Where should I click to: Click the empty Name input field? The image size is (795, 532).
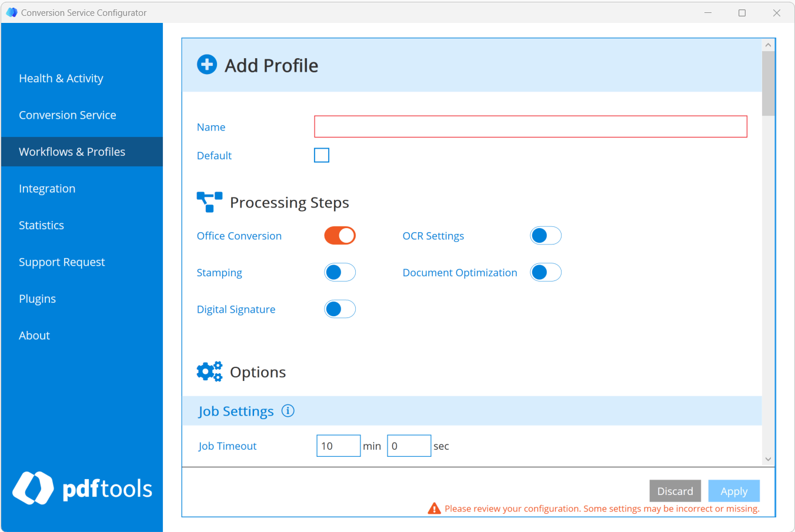click(530, 126)
